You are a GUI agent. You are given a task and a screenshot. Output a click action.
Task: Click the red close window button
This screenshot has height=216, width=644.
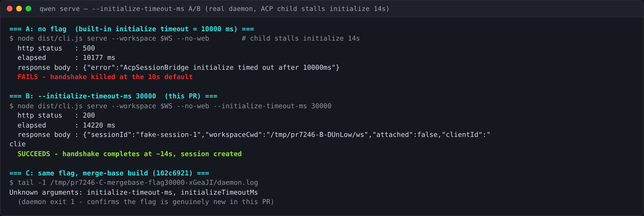point(10,9)
